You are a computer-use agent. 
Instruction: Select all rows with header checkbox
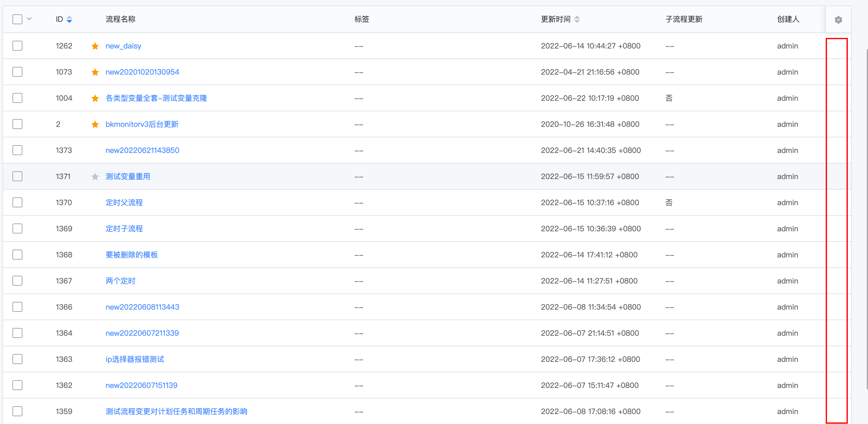[17, 19]
